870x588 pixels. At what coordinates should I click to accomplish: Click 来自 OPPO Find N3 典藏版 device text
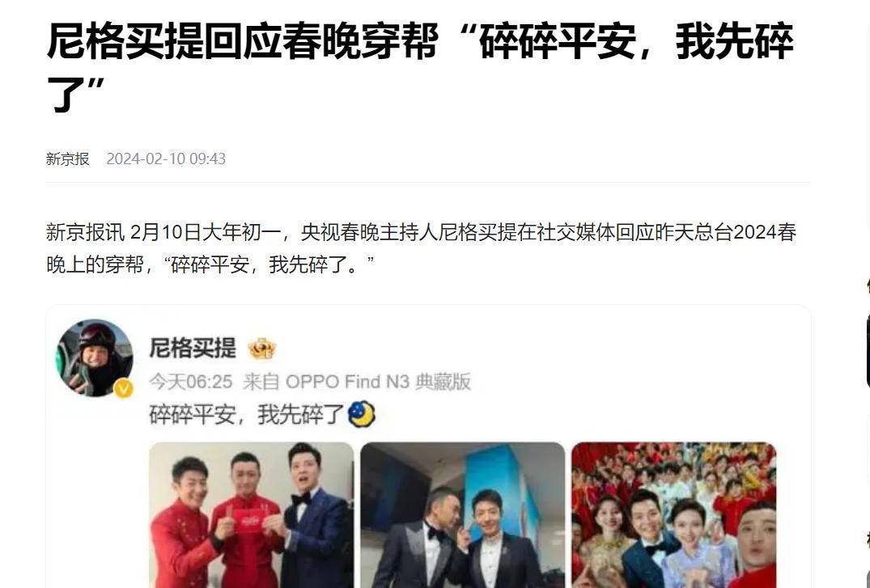pyautogui.click(x=357, y=382)
